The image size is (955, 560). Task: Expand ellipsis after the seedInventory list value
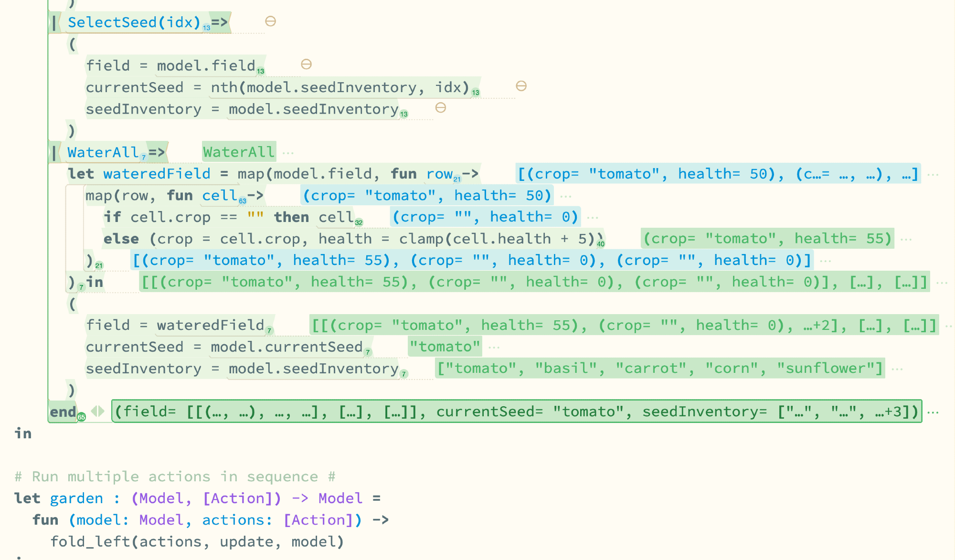point(897,369)
